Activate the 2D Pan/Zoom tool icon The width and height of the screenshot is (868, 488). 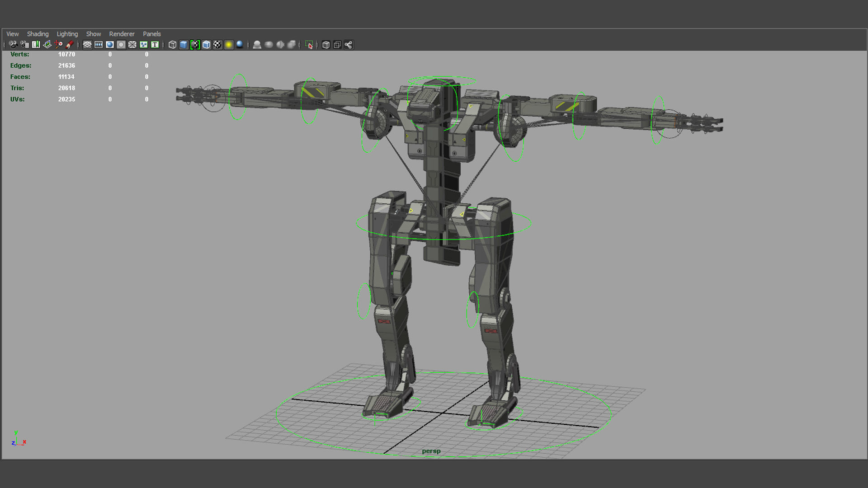58,45
